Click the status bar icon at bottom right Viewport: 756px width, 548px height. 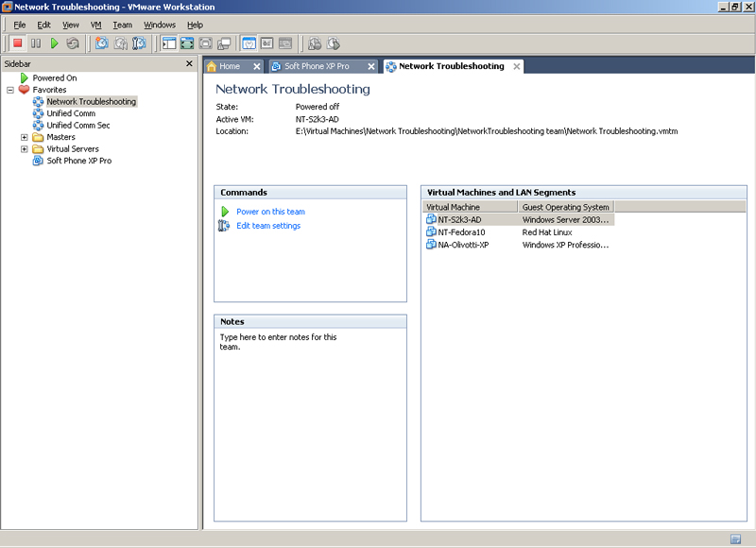point(735,539)
